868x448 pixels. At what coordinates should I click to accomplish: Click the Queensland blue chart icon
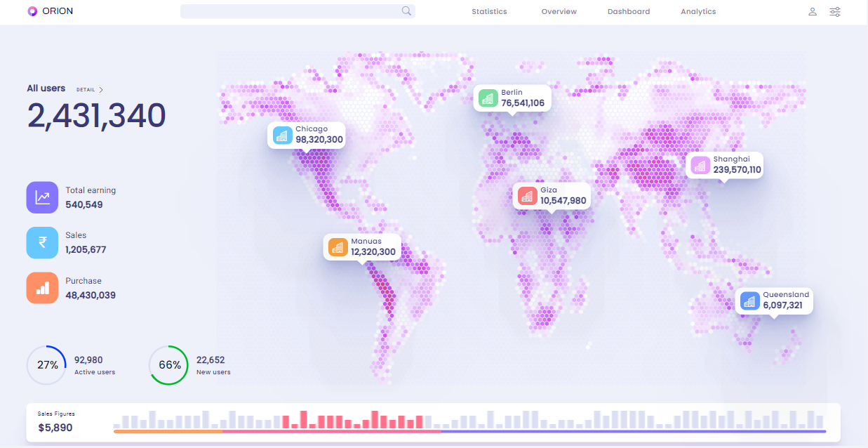749,301
